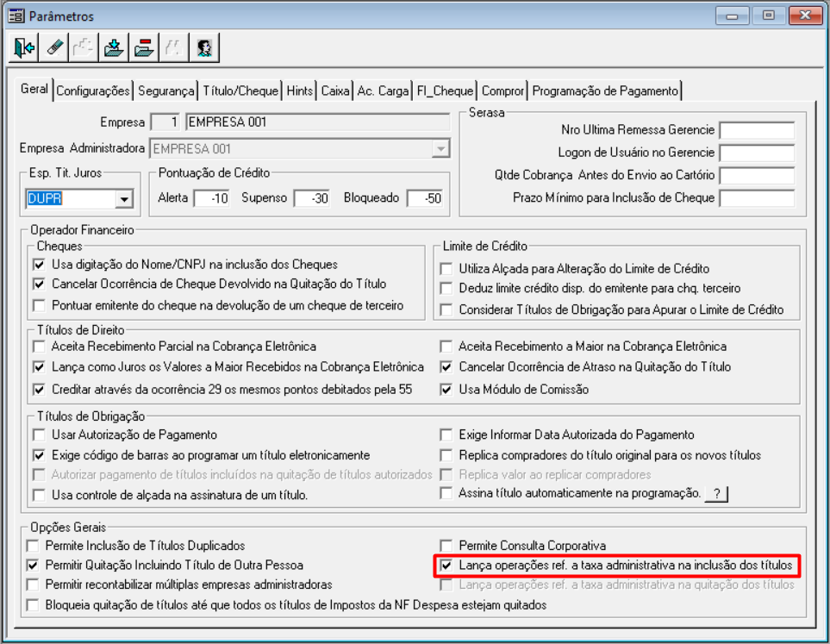830x644 pixels.
Task: Select the Geral tab
Action: tap(34, 89)
